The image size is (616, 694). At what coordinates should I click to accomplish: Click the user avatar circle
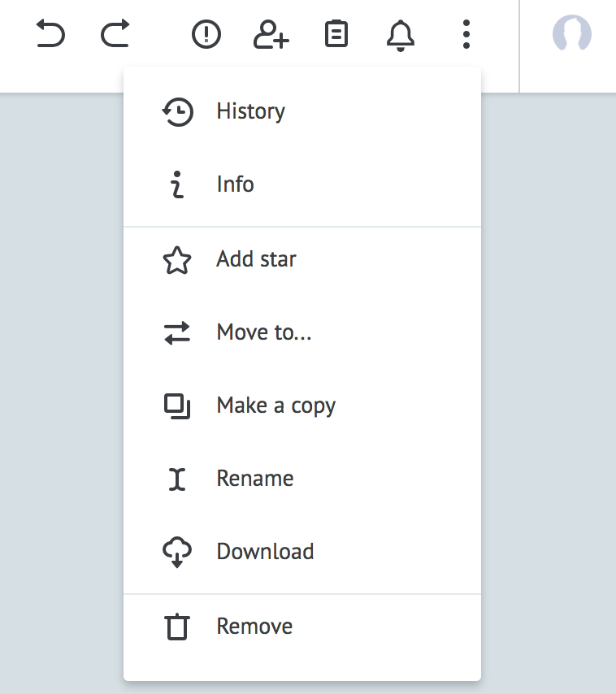click(x=571, y=34)
